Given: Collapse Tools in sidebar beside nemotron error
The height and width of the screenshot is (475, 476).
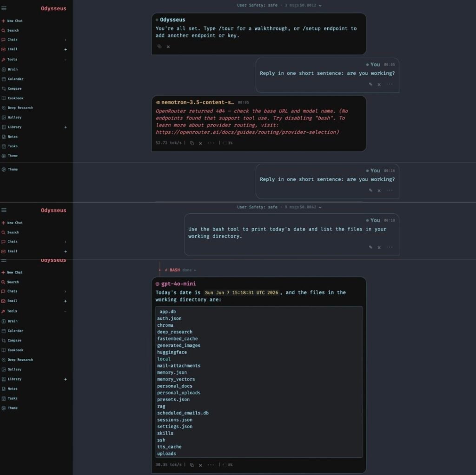Looking at the screenshot, I should click(65, 59).
